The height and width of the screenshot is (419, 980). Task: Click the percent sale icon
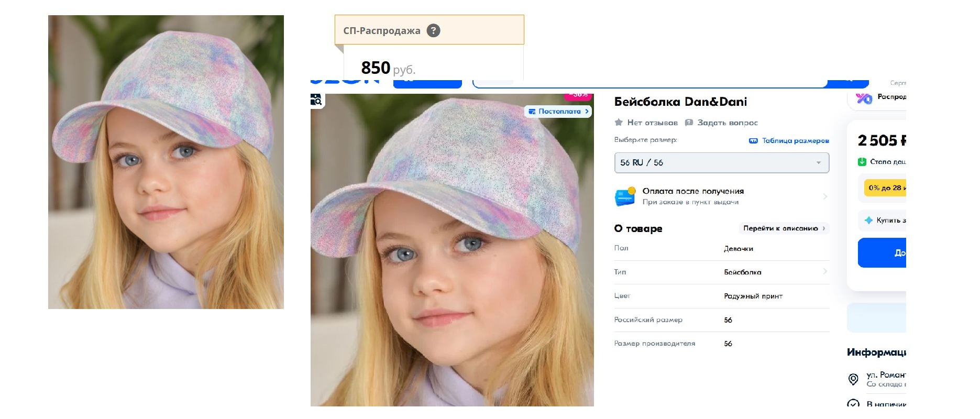click(x=864, y=97)
